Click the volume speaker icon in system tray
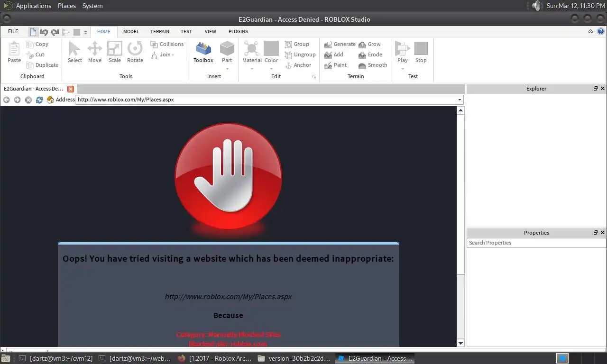 (536, 6)
